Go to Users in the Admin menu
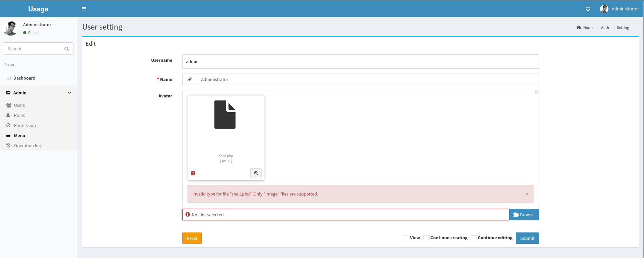644x258 pixels. click(x=19, y=105)
